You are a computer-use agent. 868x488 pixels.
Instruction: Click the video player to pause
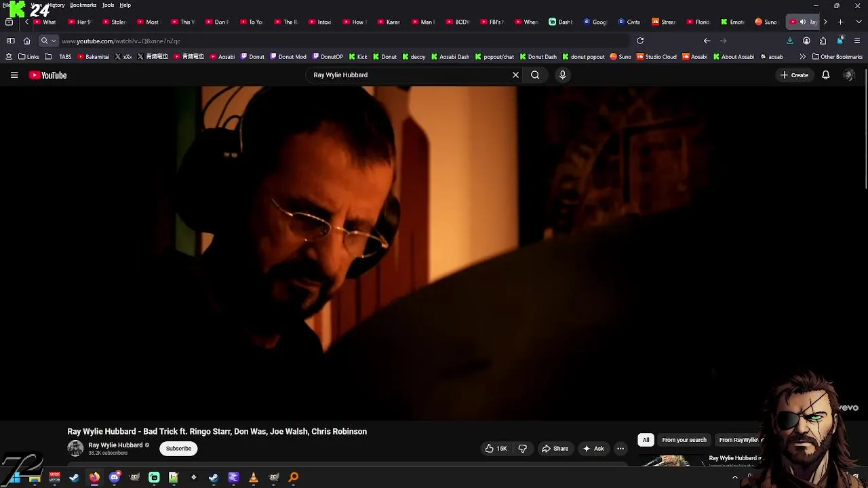point(434,252)
